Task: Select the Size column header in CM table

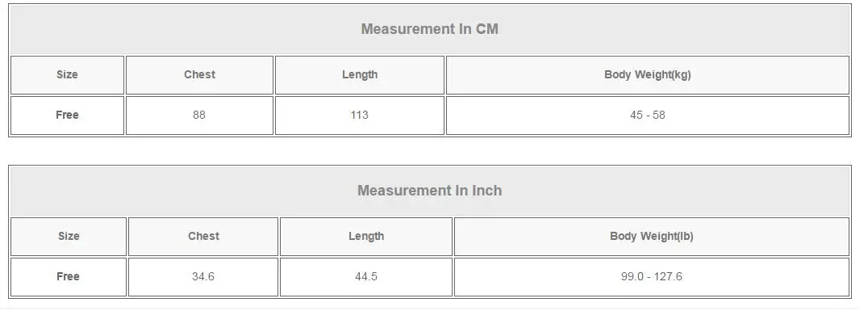Action: [67, 75]
